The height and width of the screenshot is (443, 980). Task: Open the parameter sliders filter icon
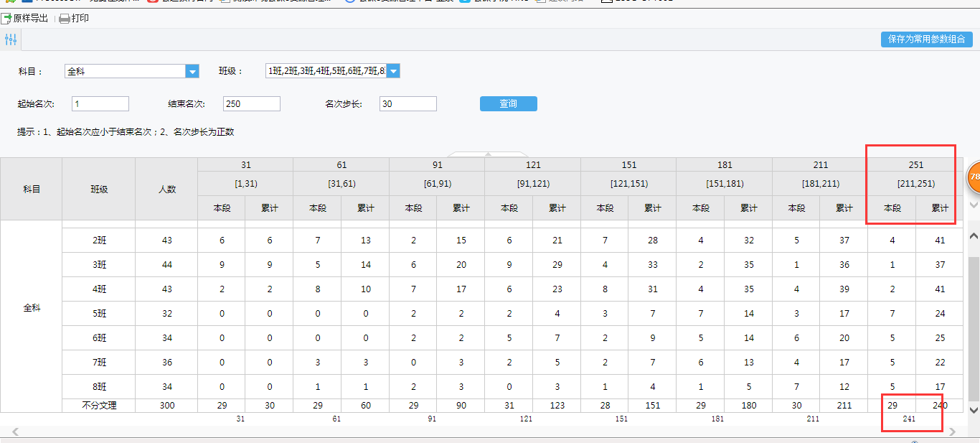click(10, 39)
